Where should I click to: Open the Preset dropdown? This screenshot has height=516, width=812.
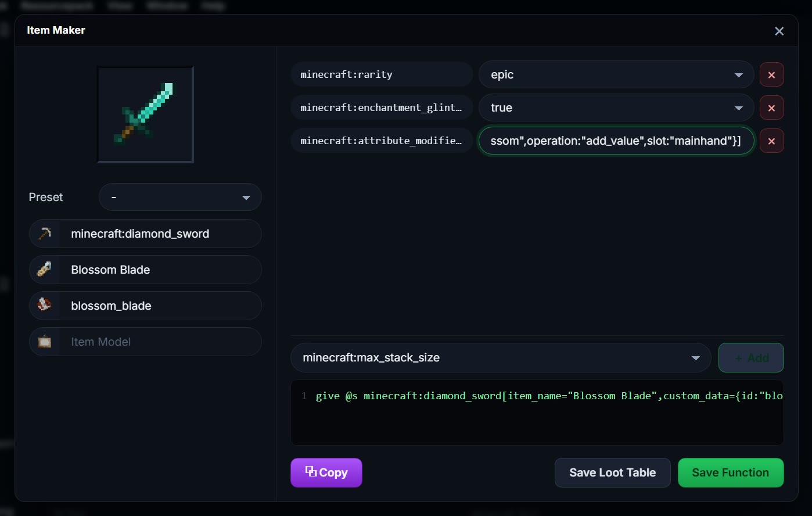coord(180,197)
